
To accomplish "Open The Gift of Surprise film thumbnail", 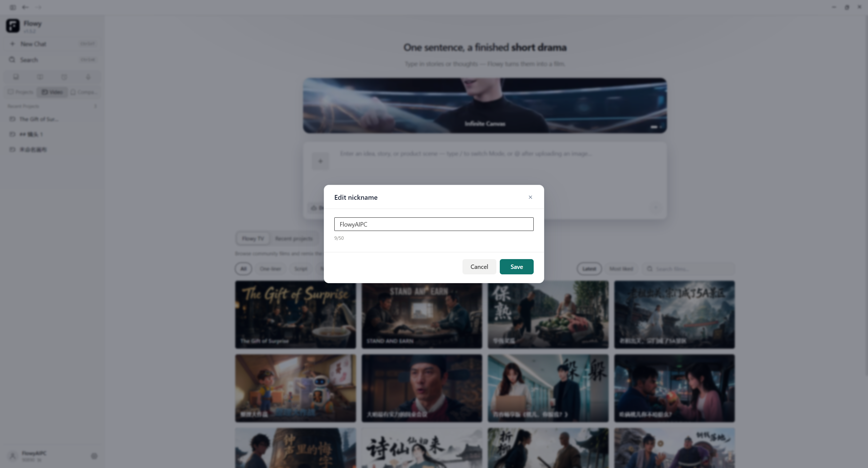I will pyautogui.click(x=296, y=314).
